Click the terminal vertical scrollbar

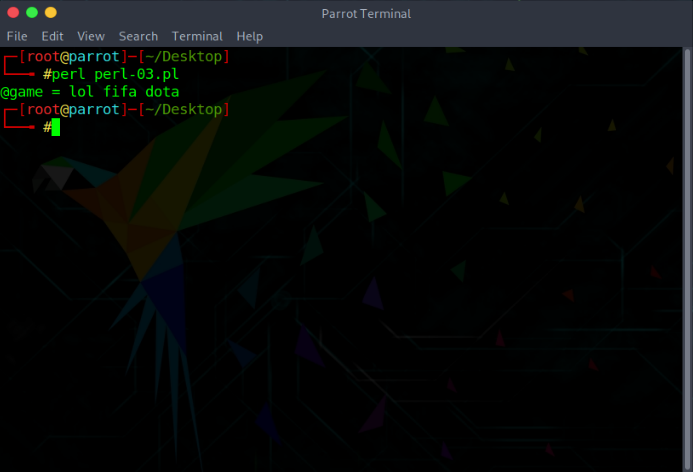687,259
